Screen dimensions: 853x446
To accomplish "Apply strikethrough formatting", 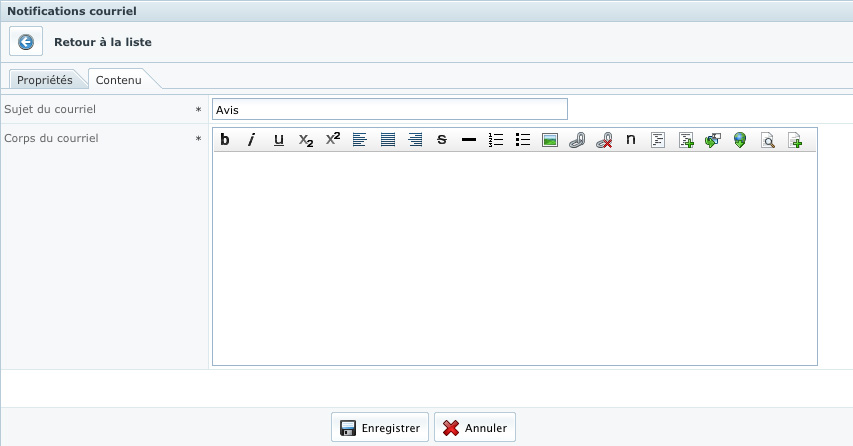I will click(x=441, y=140).
